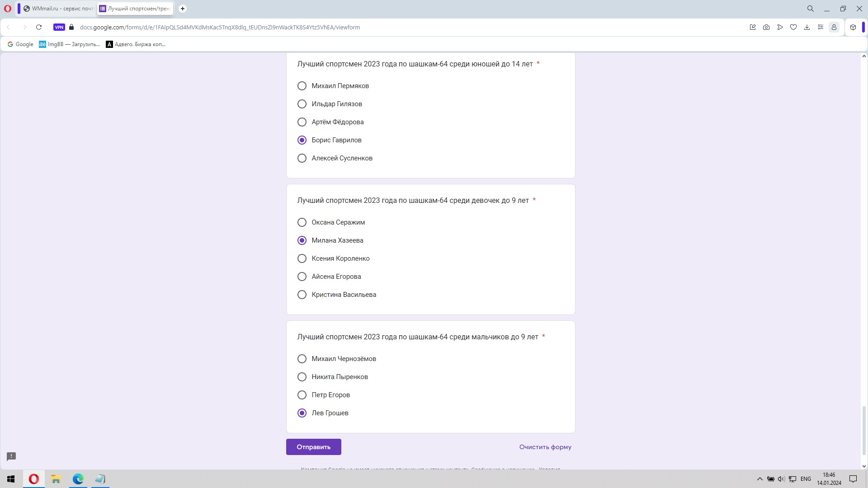The image size is (868, 488).
Task: Select Никита Пыренков option
Action: coord(302,377)
